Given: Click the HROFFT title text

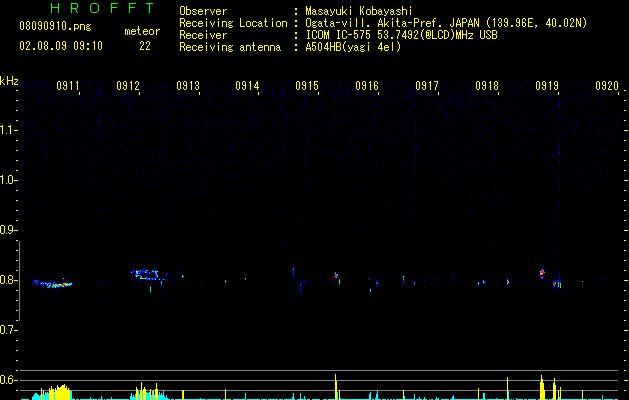Looking at the screenshot, I should tap(103, 8).
